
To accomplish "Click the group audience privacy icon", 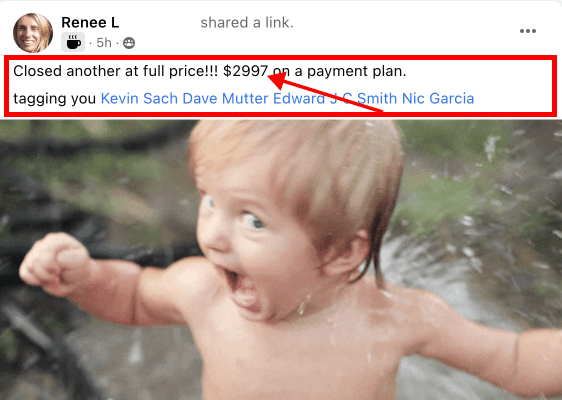I will point(129,43).
